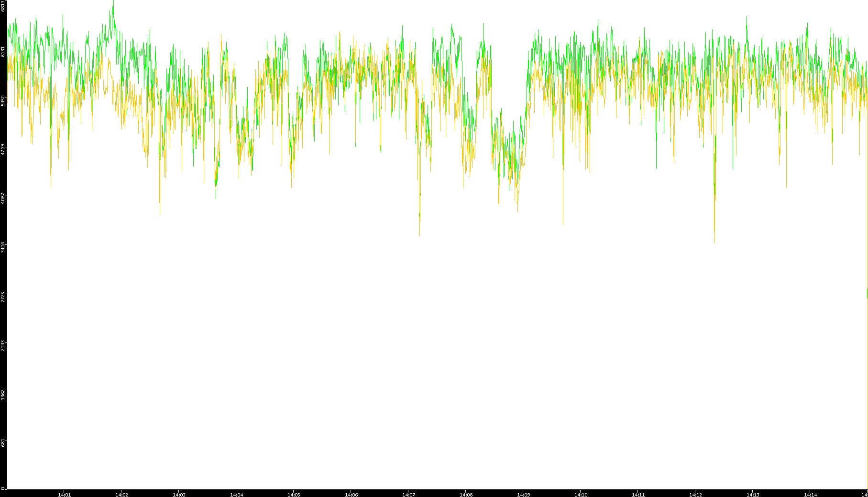Select the 2043 y-axis label
Viewport: 868px width, 497px height.
click(x=3, y=345)
